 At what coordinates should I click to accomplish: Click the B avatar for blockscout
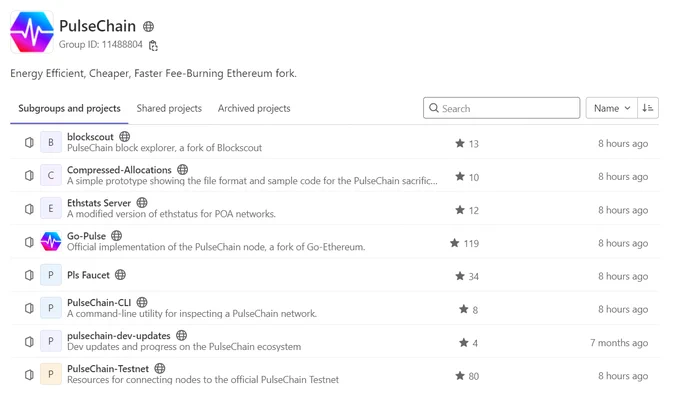tap(51, 142)
